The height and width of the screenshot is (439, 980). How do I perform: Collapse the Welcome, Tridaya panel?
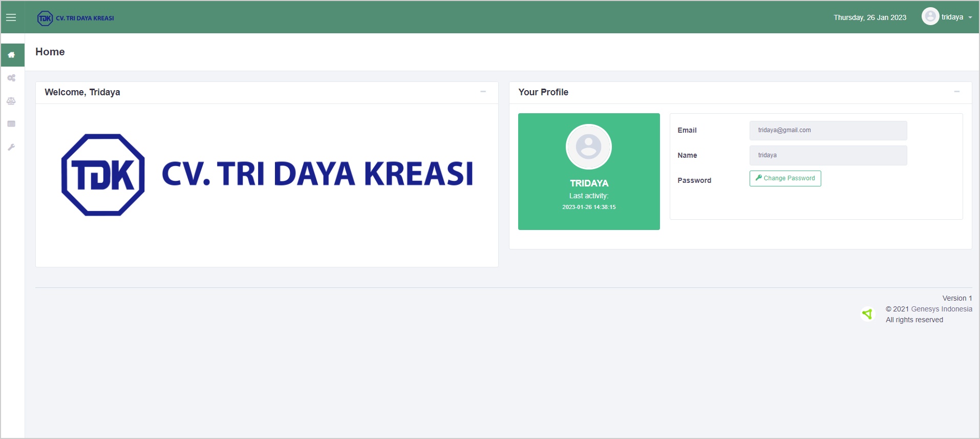483,92
